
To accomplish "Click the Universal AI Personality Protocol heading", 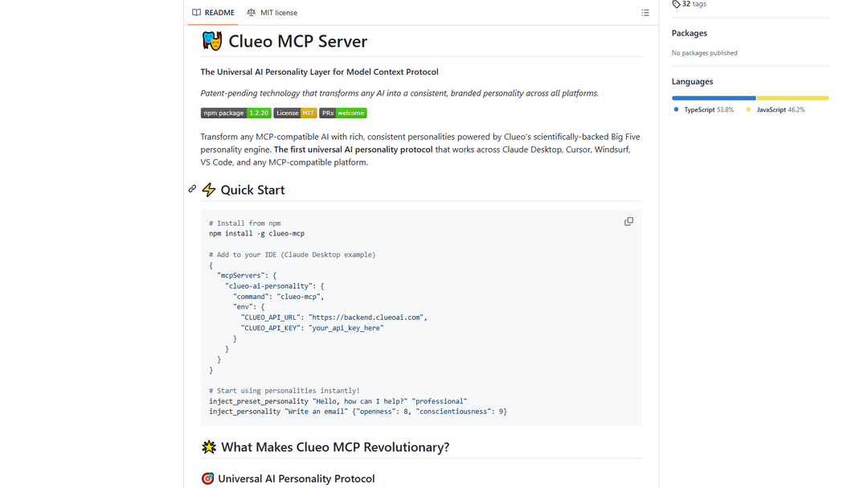I will 296,478.
